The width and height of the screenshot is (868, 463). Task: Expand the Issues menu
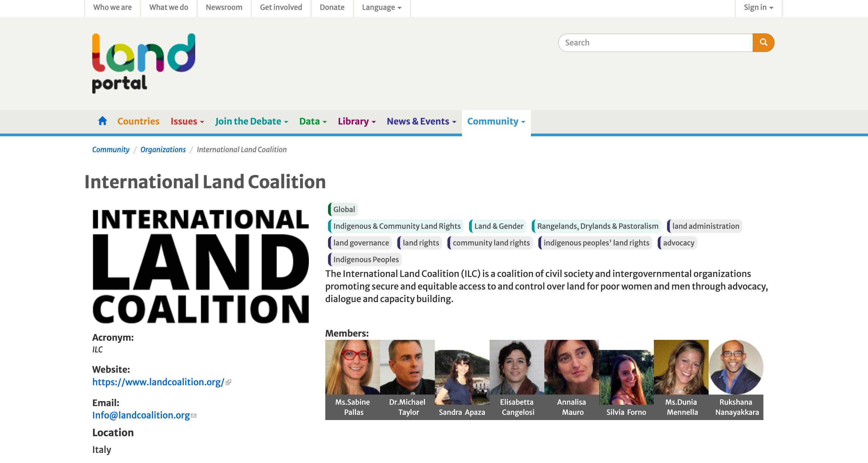point(187,121)
